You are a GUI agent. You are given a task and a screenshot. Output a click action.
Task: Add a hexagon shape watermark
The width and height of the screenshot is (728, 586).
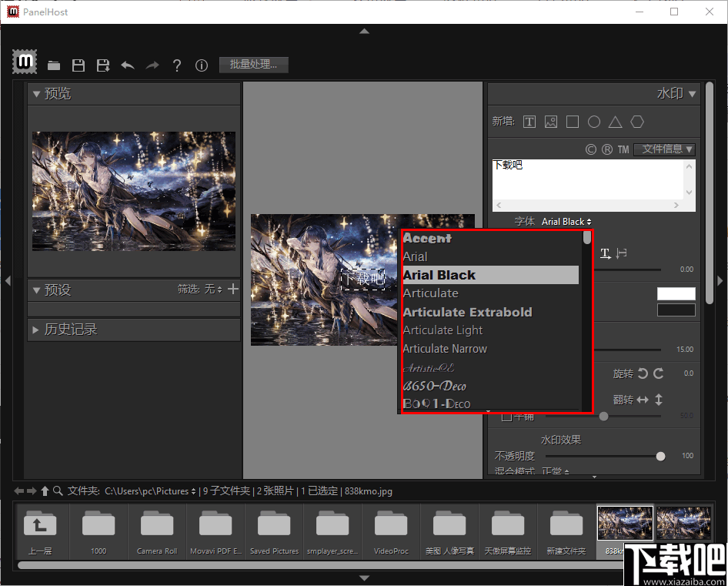pyautogui.click(x=637, y=122)
